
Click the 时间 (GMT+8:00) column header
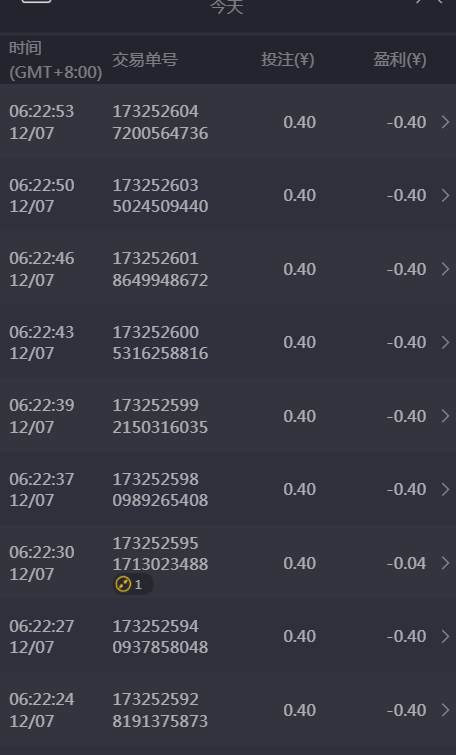coord(55,60)
